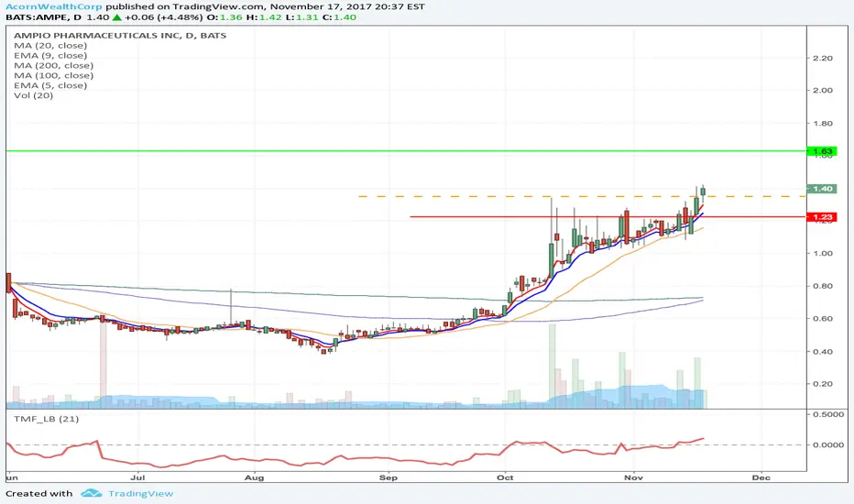Click the C:1.40 close price value
This screenshot has width=854, height=504.
click(x=338, y=17)
